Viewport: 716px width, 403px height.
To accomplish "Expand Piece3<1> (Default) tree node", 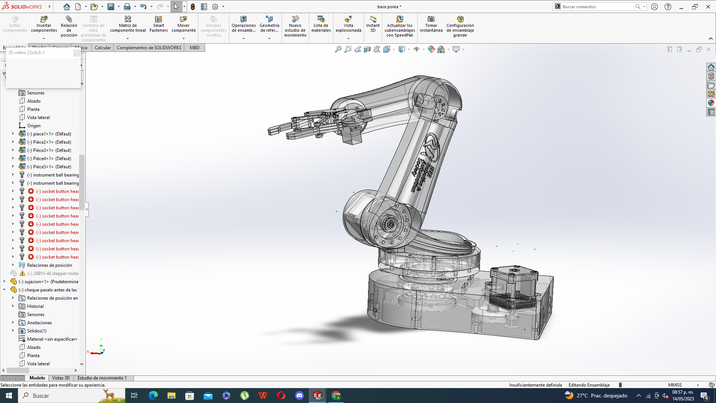I will tap(13, 150).
